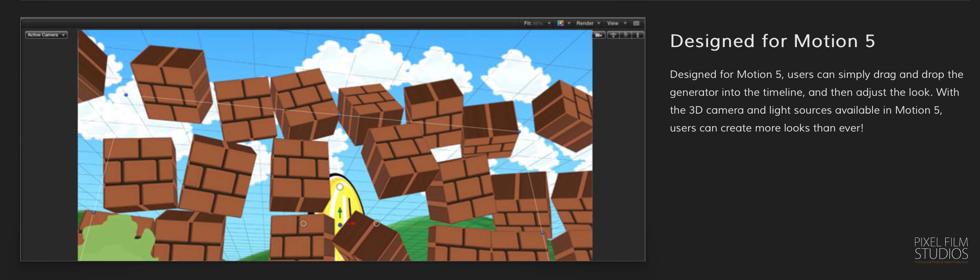Click the camera icon in 3D view tools
This screenshot has width=980, height=280.
click(599, 35)
